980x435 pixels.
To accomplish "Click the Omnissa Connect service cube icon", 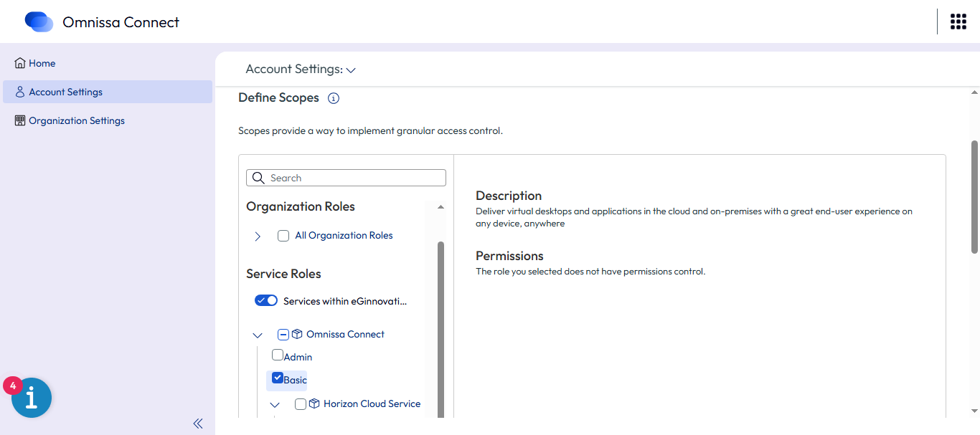I will [x=297, y=334].
